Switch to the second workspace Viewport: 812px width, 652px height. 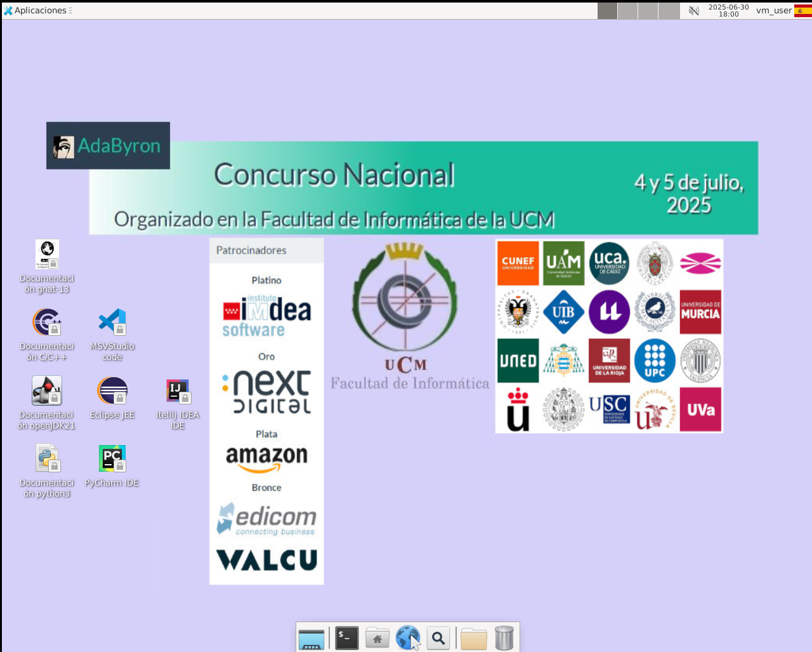pos(627,10)
